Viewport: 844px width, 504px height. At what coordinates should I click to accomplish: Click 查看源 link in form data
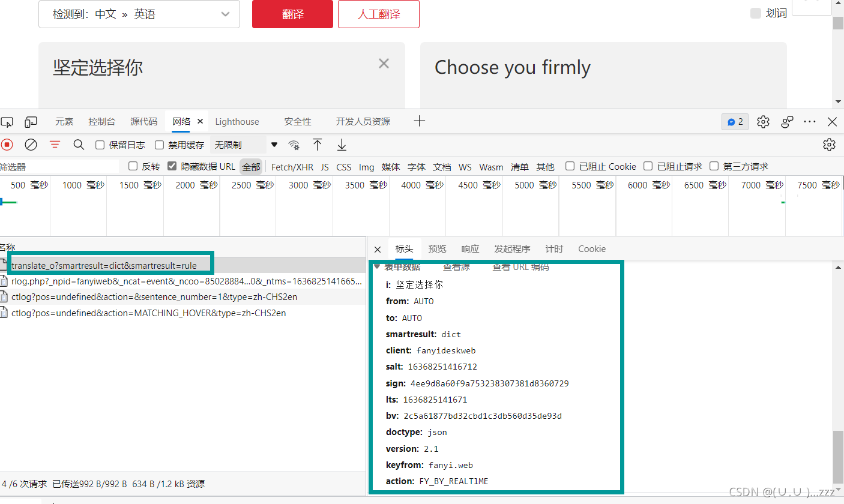point(457,267)
